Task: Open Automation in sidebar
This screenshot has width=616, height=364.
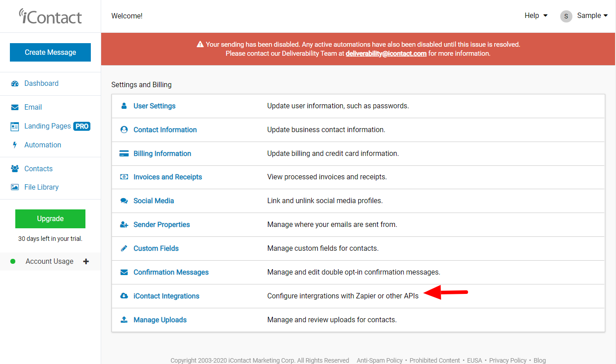Action: pos(43,145)
